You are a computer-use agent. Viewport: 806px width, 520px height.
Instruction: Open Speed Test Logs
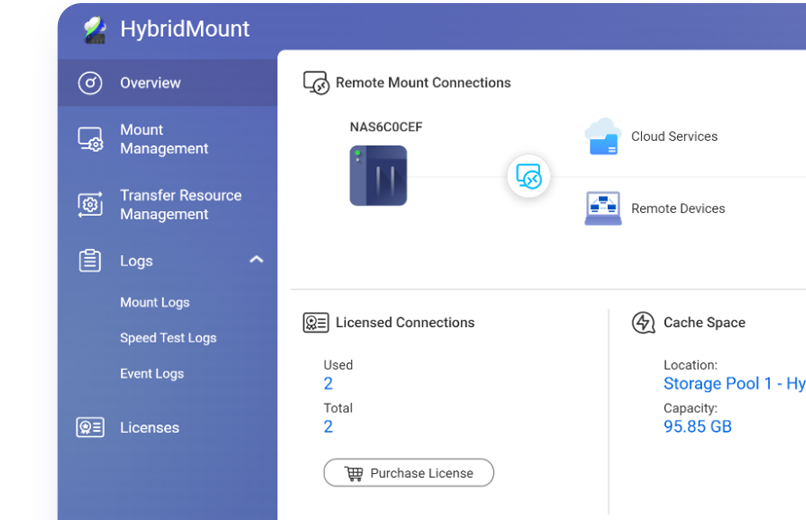click(168, 338)
